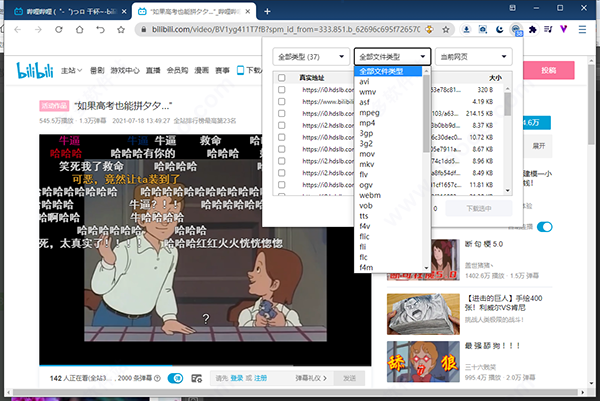Image resolution: width=600 pixels, height=401 pixels.
Task: Select mov in the file type list
Action: click(x=388, y=154)
